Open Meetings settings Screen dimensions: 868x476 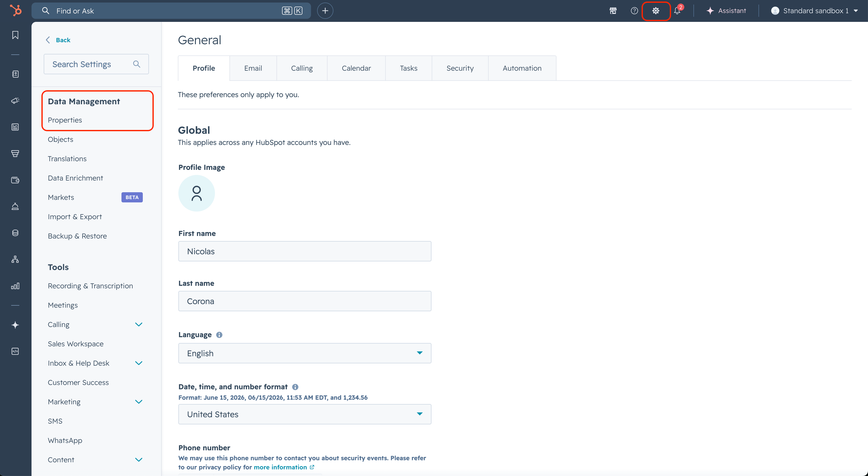click(x=63, y=305)
